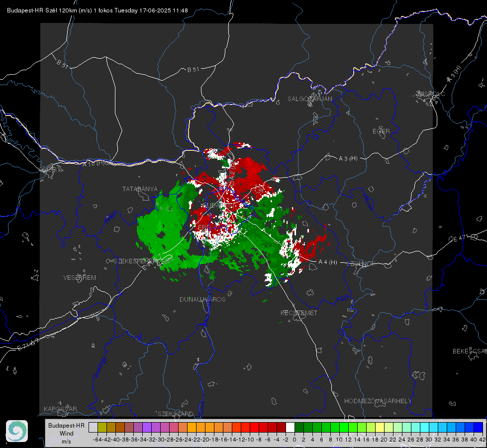Click the Pest county label

click(343, 299)
